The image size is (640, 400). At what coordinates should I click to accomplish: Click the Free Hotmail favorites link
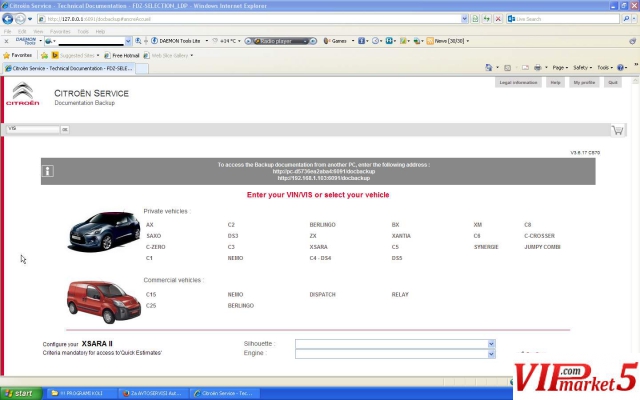121,55
